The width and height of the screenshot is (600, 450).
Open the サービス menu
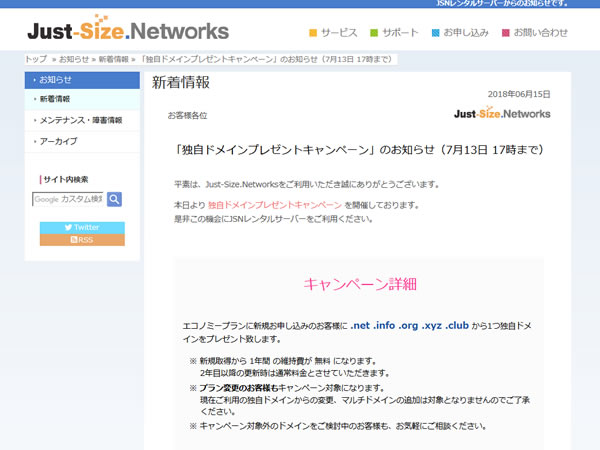pos(339,33)
